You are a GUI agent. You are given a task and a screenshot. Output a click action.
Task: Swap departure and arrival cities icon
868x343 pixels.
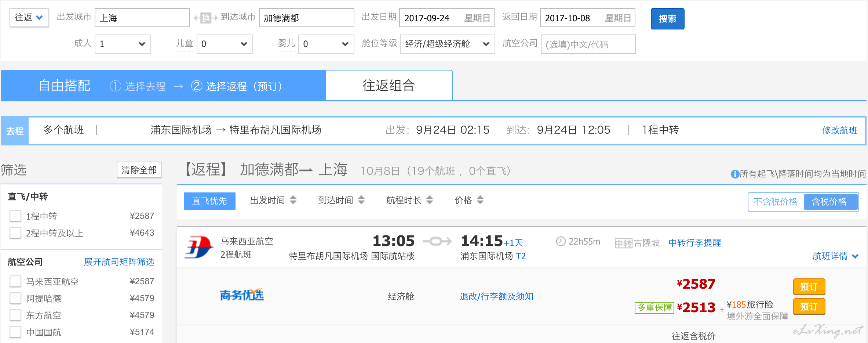(205, 18)
